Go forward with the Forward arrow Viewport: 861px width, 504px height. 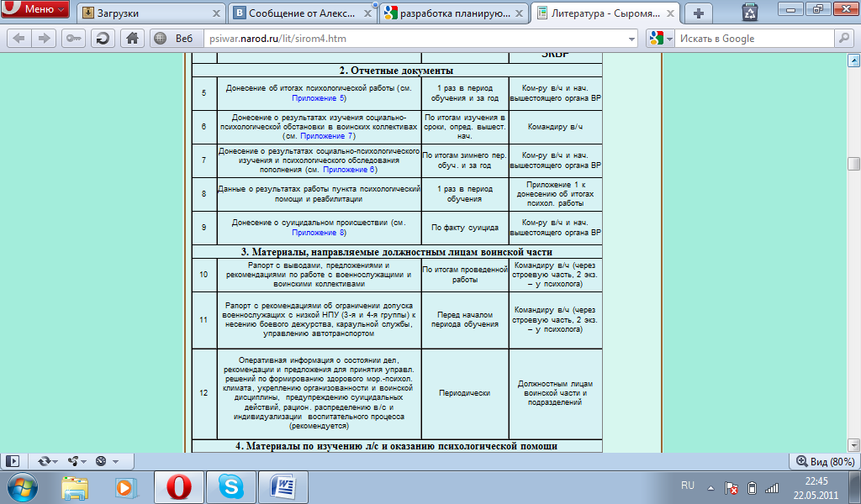pos(43,39)
